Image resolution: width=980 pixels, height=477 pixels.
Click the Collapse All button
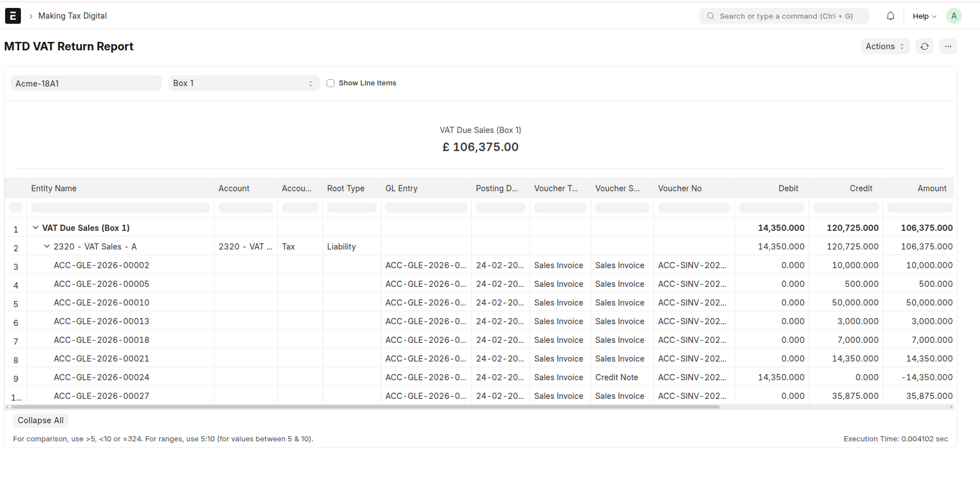[41, 420]
